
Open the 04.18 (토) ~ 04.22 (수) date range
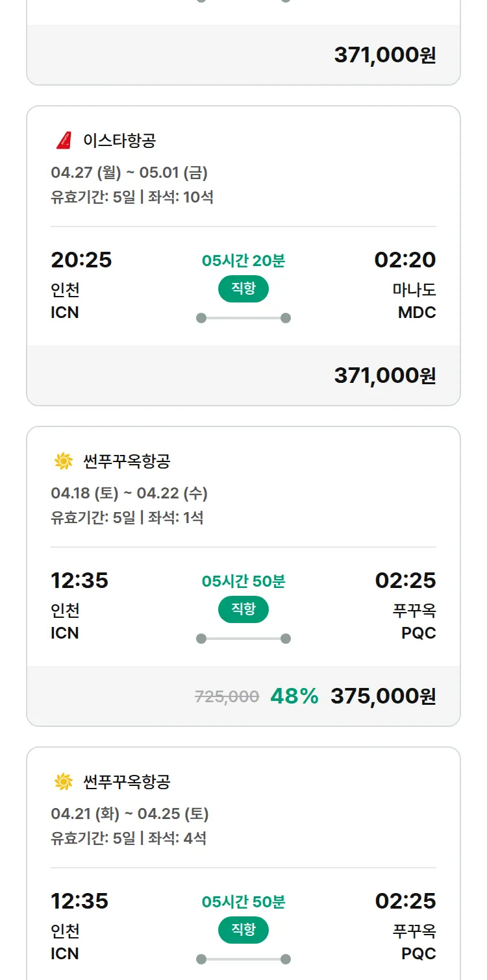[x=129, y=493]
